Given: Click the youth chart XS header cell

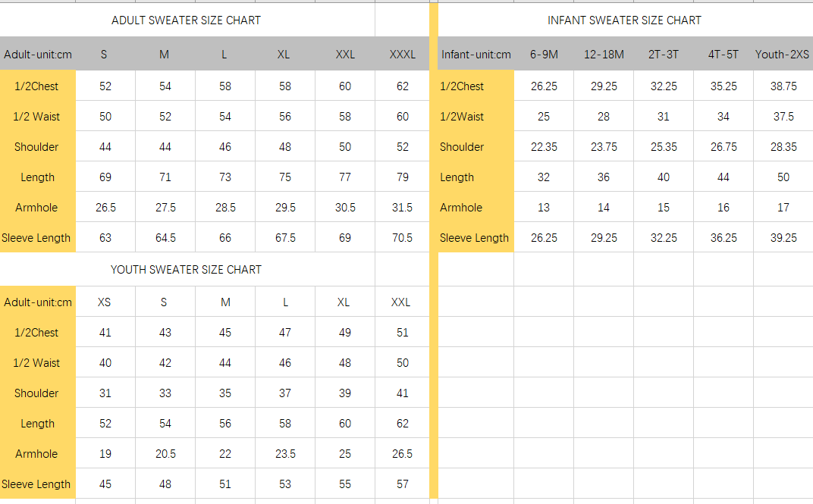Looking at the screenshot, I should tap(105, 302).
